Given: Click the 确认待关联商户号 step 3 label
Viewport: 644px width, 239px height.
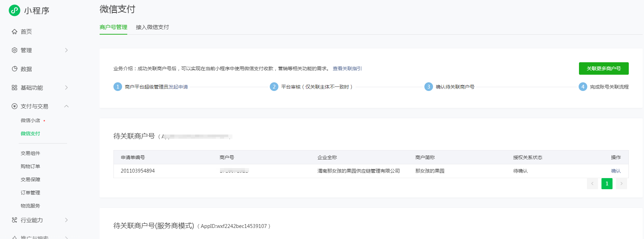Looking at the screenshot, I should 455,87.
